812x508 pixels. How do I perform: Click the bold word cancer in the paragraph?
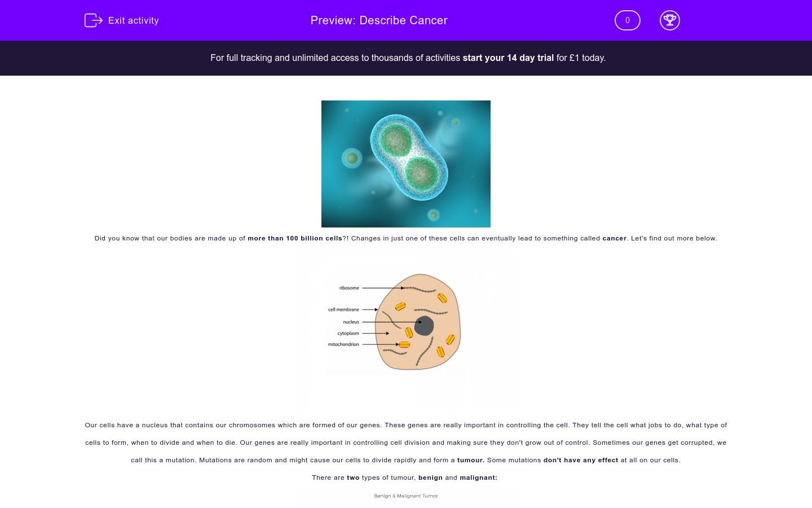point(614,238)
